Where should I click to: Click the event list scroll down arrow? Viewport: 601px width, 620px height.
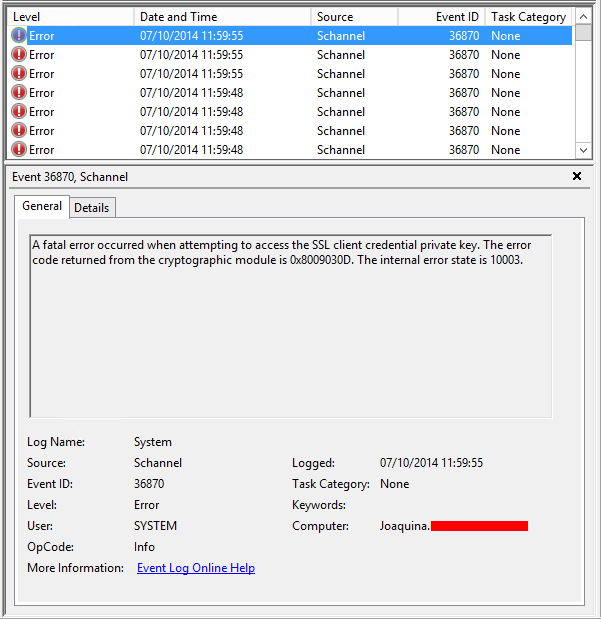click(583, 150)
